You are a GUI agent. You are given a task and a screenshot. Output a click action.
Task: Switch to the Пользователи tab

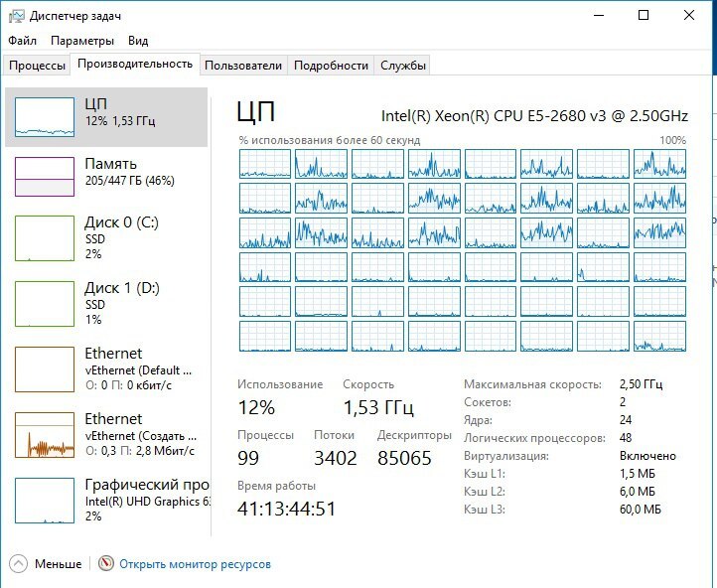[x=243, y=66]
